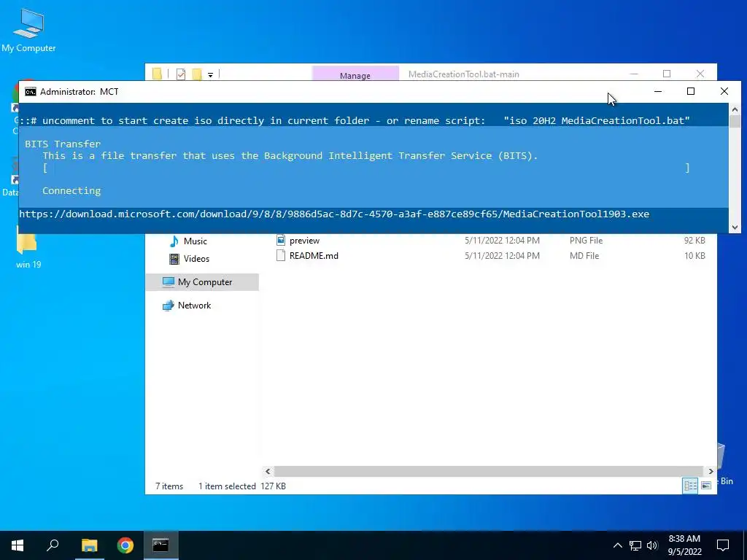
Task: Click the Network icon in navigation pane
Action: (169, 306)
